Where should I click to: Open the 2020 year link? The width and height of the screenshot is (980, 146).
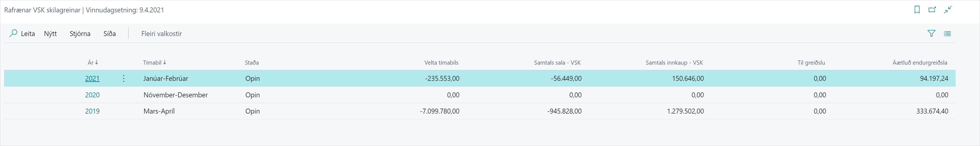92,95
